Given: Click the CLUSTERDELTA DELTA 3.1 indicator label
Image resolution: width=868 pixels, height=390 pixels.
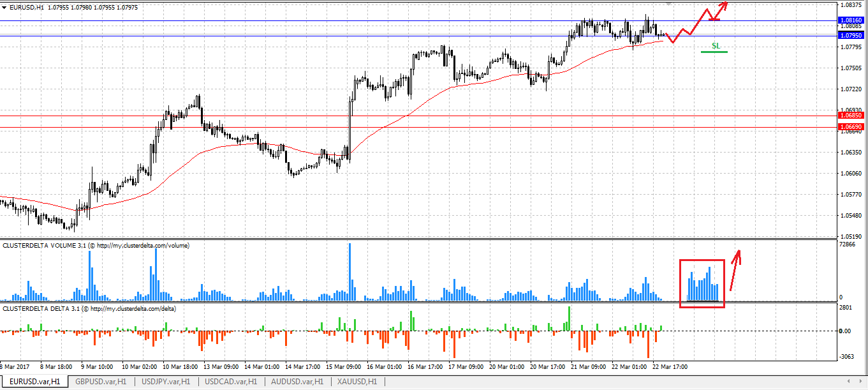Looking at the screenshot, I should pos(89,308).
